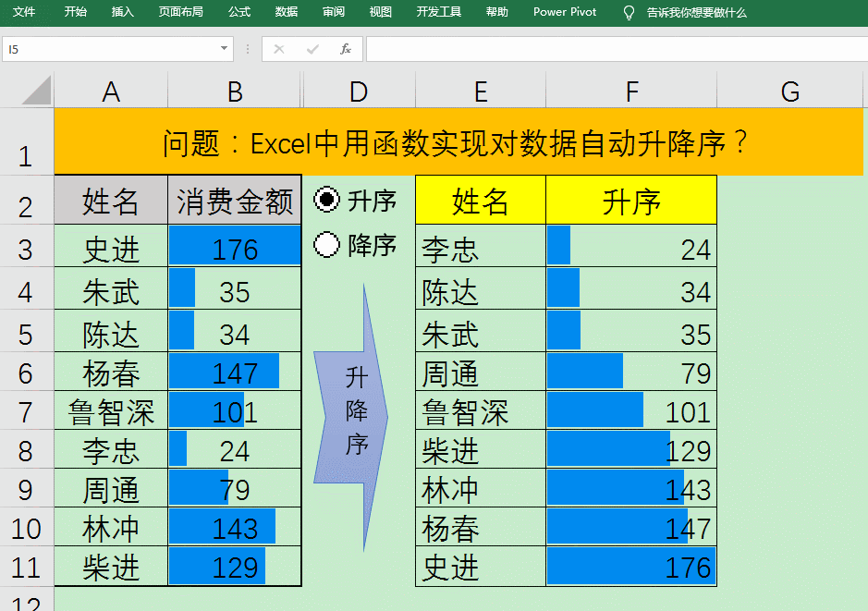Click the confirm checkmark formula icon
Viewport: 868px width, 611px height.
point(312,49)
